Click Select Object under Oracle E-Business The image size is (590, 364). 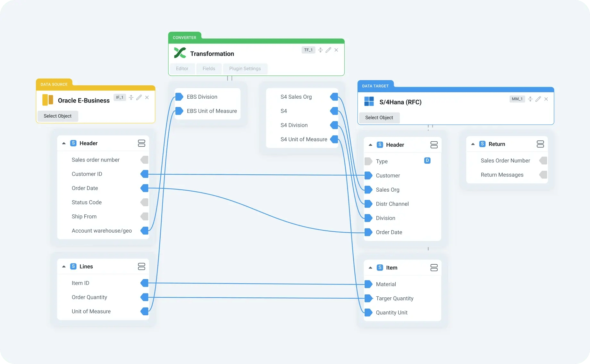pos(58,116)
